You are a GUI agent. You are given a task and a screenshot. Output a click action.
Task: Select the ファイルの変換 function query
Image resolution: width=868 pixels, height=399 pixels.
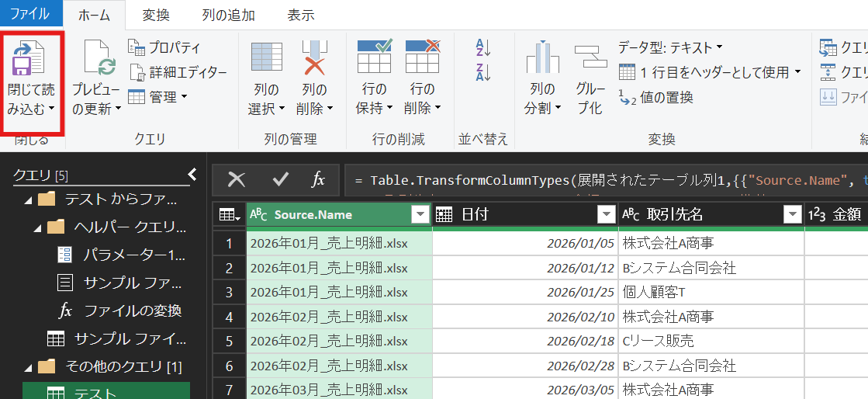pyautogui.click(x=133, y=311)
